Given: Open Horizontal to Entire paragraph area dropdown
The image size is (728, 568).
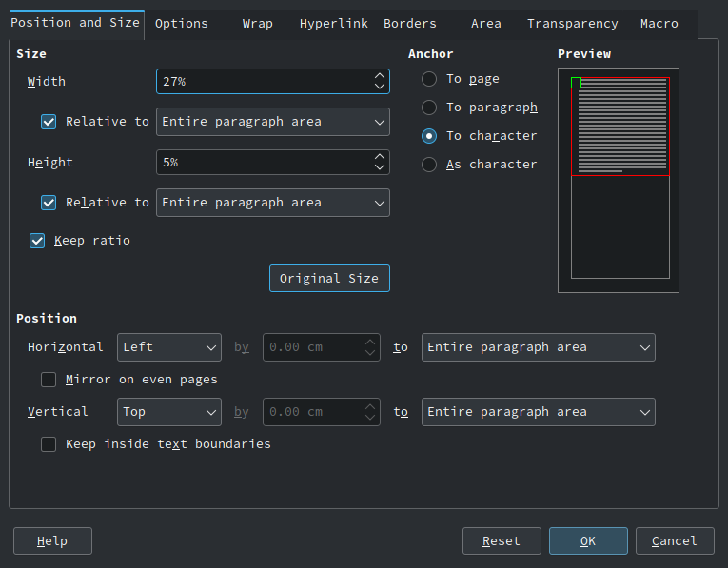Looking at the screenshot, I should pos(538,347).
